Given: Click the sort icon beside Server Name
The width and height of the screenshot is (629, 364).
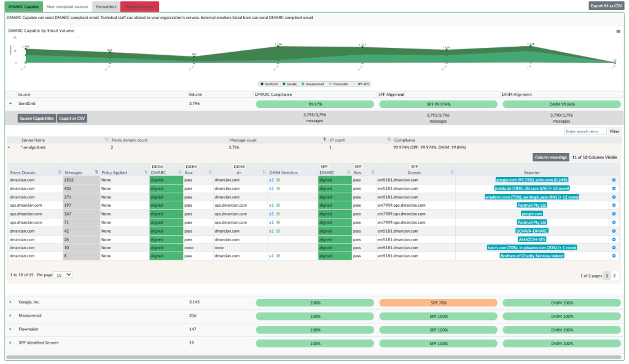Looking at the screenshot, I should point(107,140).
